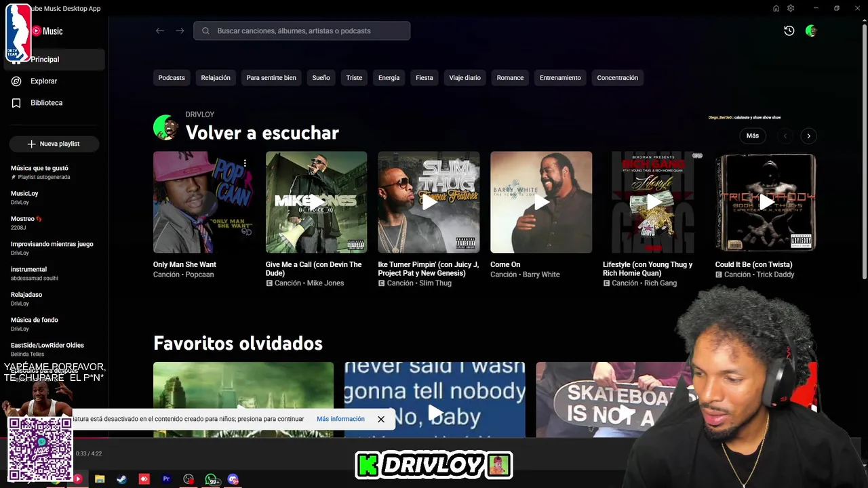The height and width of the screenshot is (488, 868).
Task: Play the 'never said I wasn' lyrics video
Action: (x=435, y=399)
